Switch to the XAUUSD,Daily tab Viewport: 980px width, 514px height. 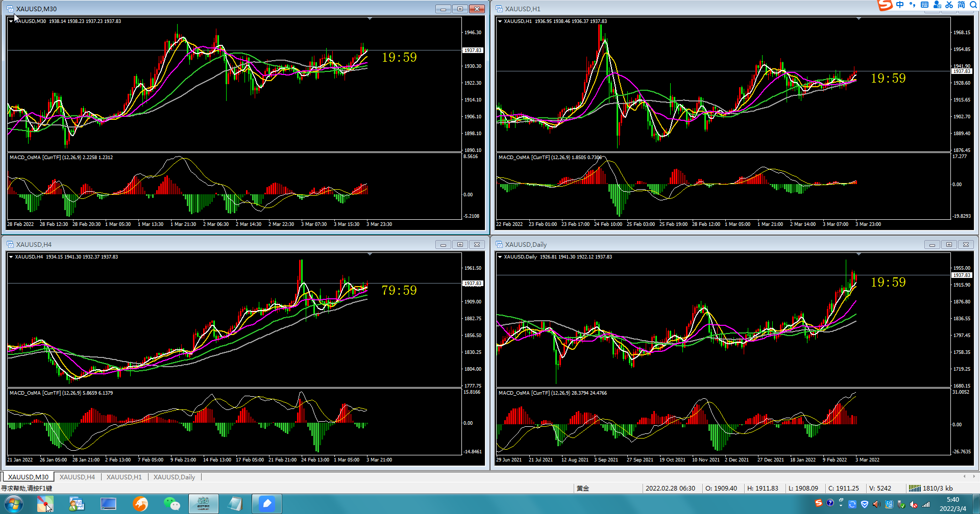click(174, 477)
